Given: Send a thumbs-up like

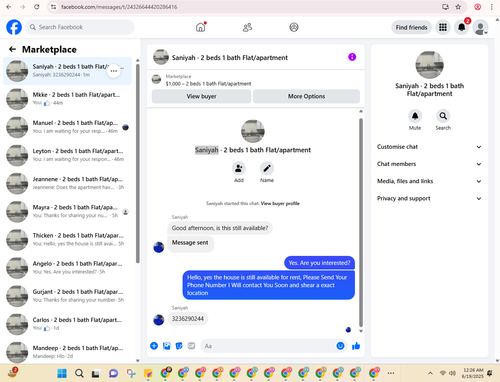Looking at the screenshot, I should [356, 346].
